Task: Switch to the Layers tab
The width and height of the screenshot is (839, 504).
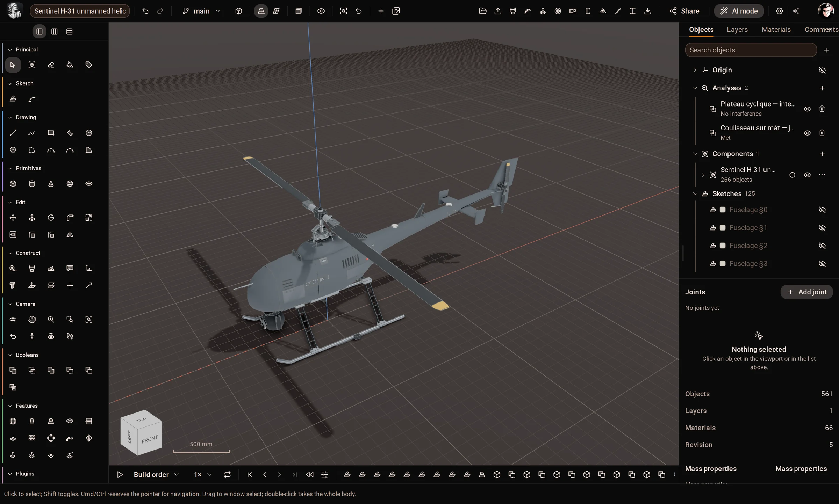Action: (x=737, y=30)
